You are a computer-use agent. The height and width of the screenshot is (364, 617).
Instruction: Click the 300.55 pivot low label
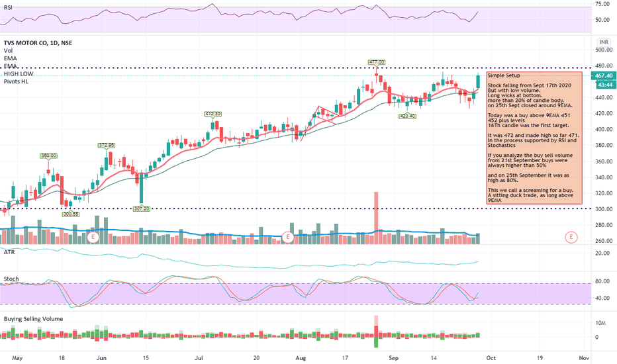coord(71,214)
